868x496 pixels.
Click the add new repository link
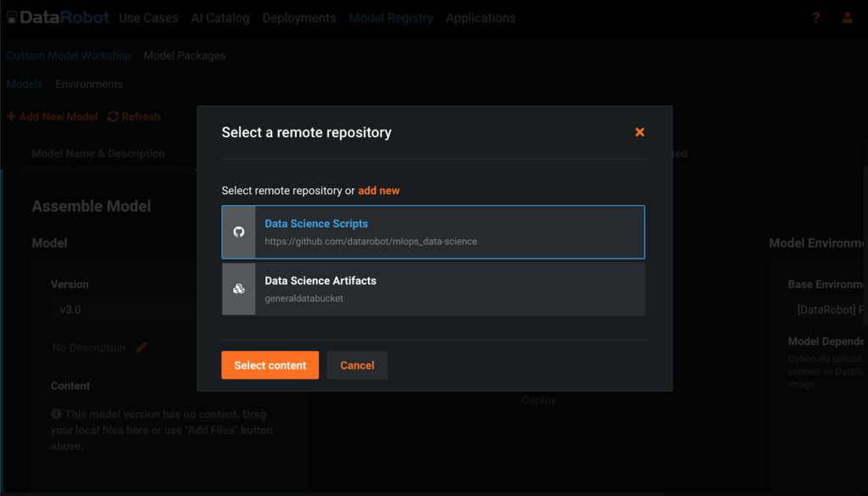point(379,190)
